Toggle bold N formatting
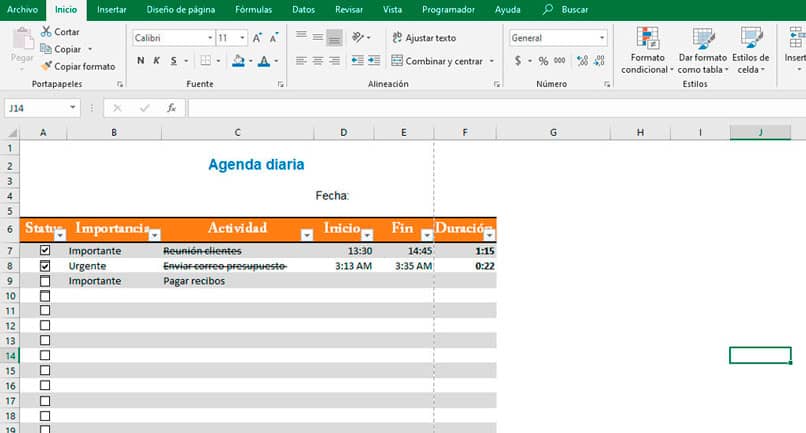Screen dimensions: 806x433 [x=140, y=61]
